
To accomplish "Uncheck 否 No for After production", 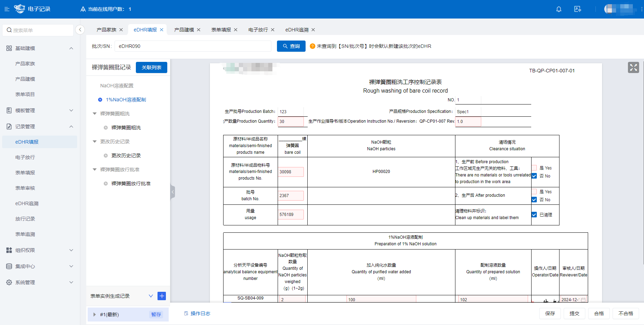I will pos(534,200).
